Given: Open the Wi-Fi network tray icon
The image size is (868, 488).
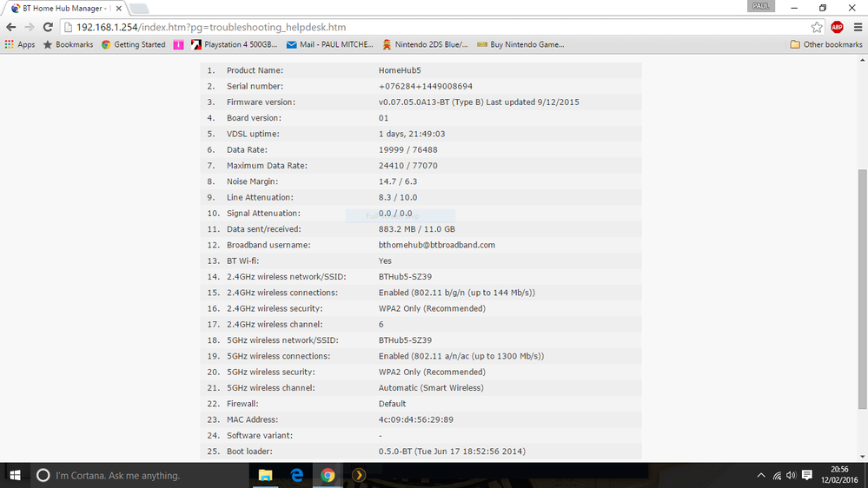Looking at the screenshot, I should pos(778,475).
